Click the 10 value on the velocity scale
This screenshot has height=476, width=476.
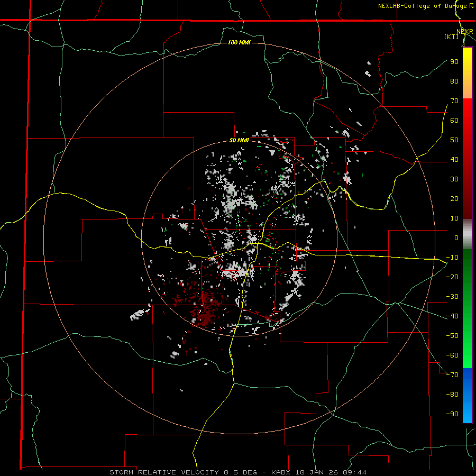click(454, 218)
